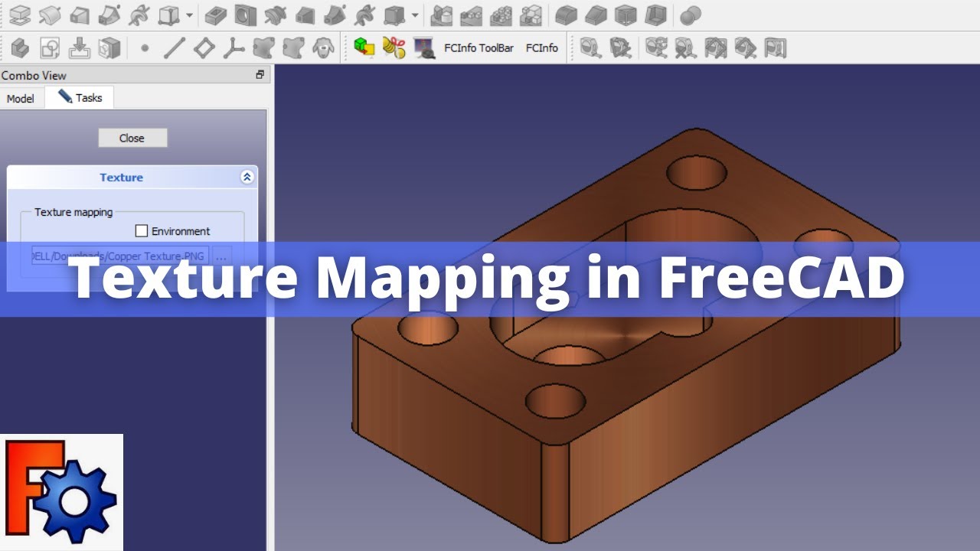
Task: Click the Create Body icon
Action: coord(20,47)
